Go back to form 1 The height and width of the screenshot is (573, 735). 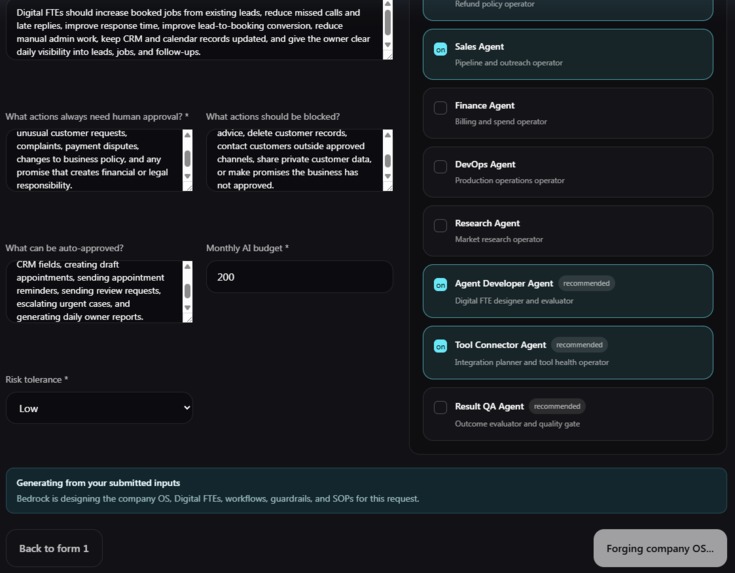(54, 548)
